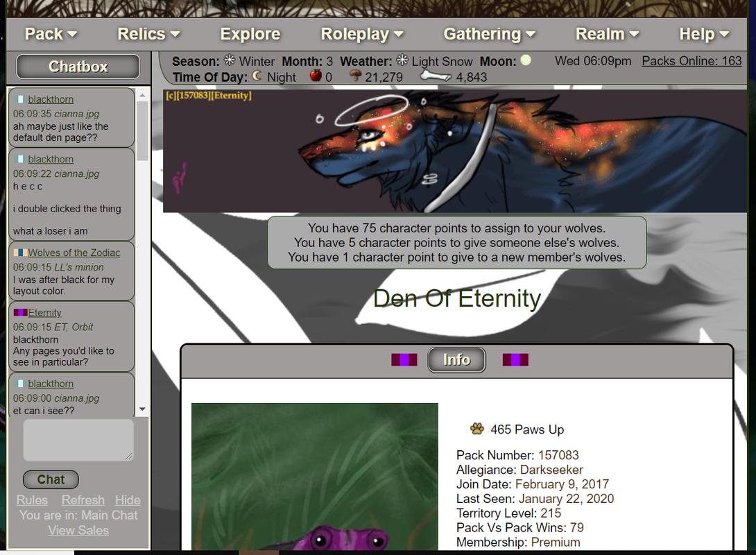Click the paw icon by 465 Paws Up
The image size is (756, 555).
(x=477, y=429)
